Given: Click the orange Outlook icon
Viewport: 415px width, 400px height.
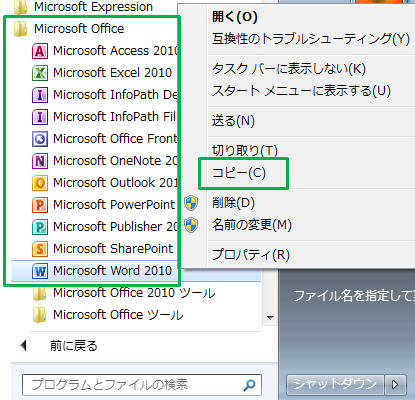Looking at the screenshot, I should 40,183.
